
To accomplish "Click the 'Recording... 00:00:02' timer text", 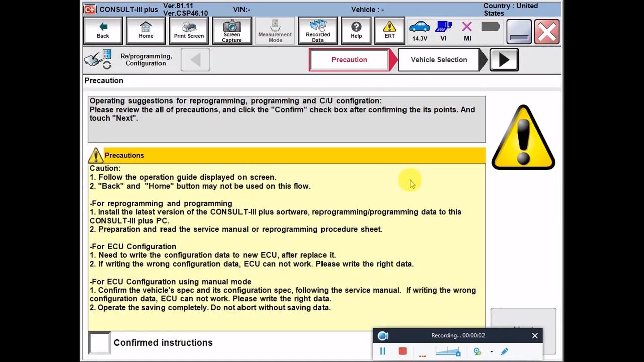I will [458, 335].
